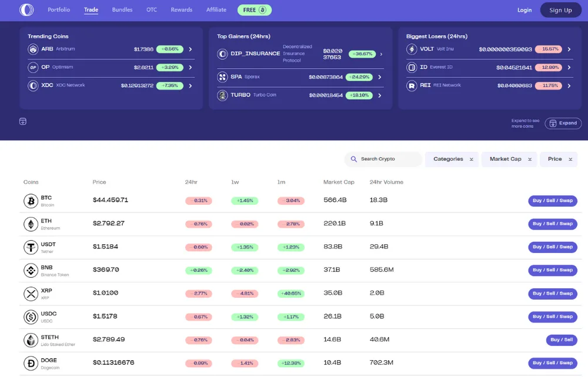Switch to the Portfolio tab
This screenshot has width=588, height=379.
59,10
